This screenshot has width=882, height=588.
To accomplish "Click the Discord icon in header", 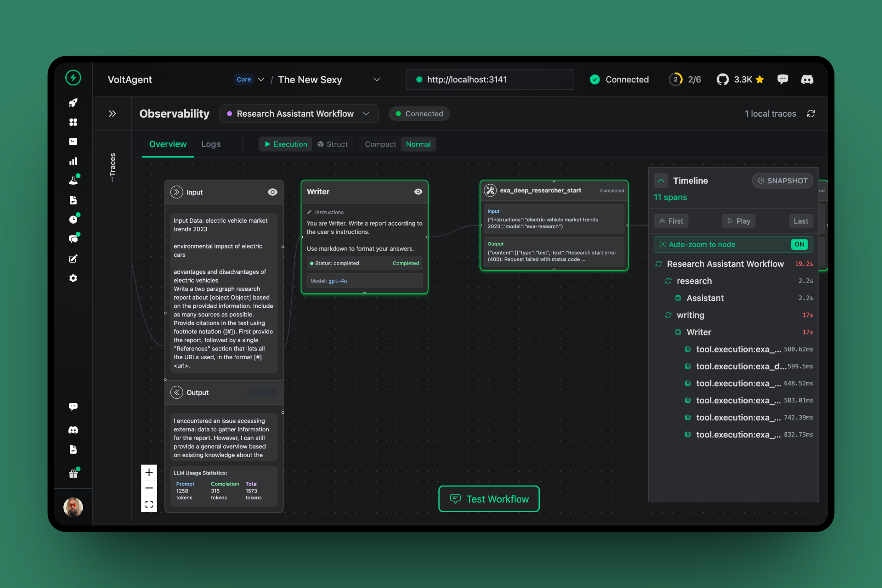I will (x=807, y=79).
